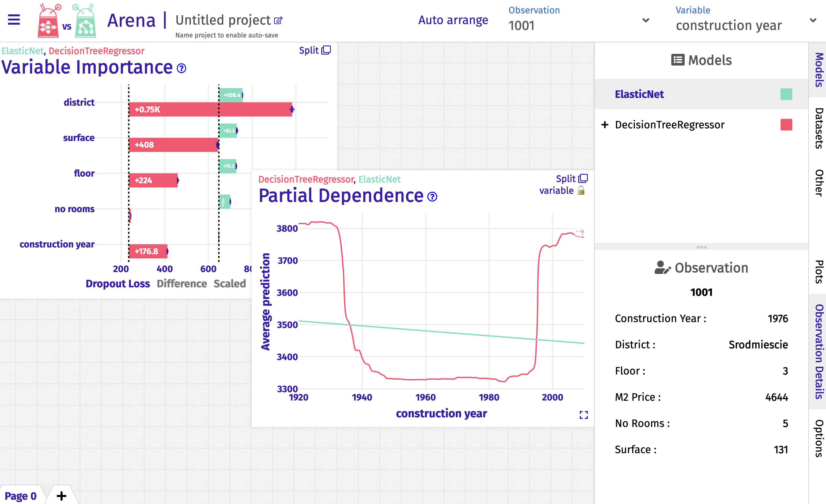Switch to Scaled view mode
This screenshot has height=504, width=826.
pos(230,284)
